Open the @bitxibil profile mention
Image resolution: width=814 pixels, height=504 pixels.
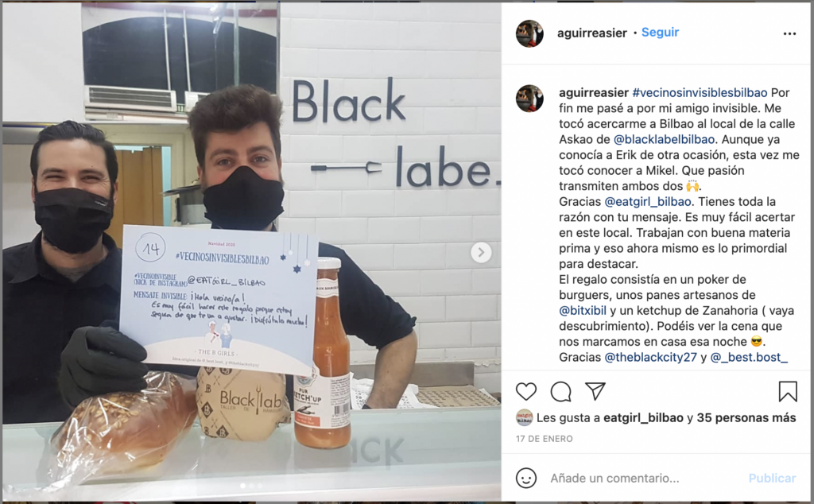[x=583, y=311]
